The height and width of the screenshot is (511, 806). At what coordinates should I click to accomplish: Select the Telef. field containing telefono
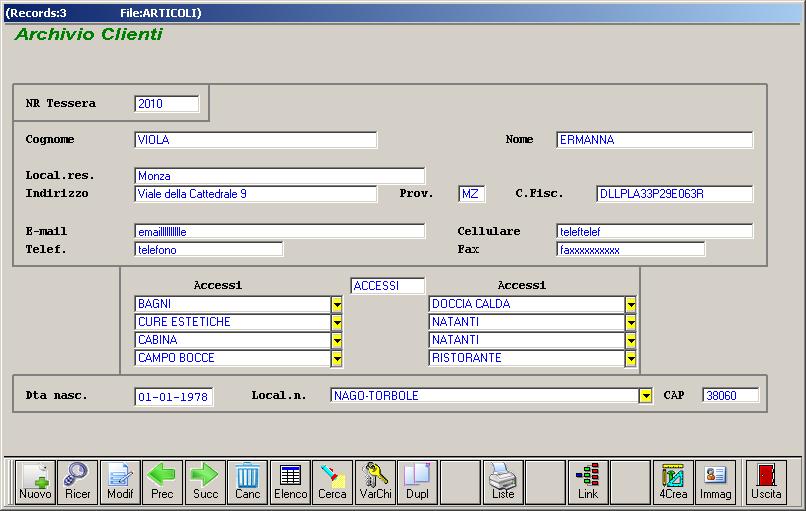[209, 250]
